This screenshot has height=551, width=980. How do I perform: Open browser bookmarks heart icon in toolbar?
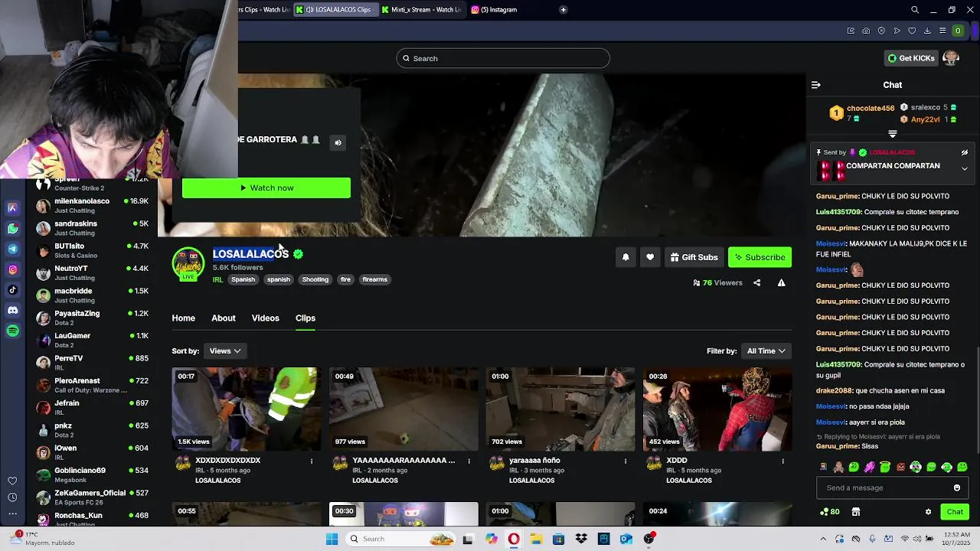912,31
